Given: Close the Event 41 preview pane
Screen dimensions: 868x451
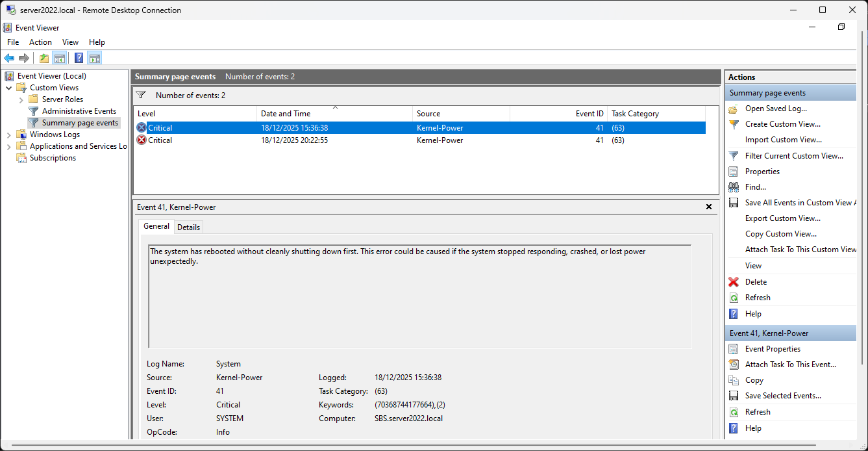Looking at the screenshot, I should [709, 207].
